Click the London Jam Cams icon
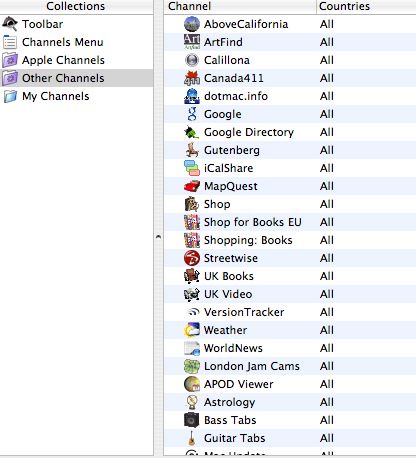Viewport: 416px width, 458px height. click(192, 366)
